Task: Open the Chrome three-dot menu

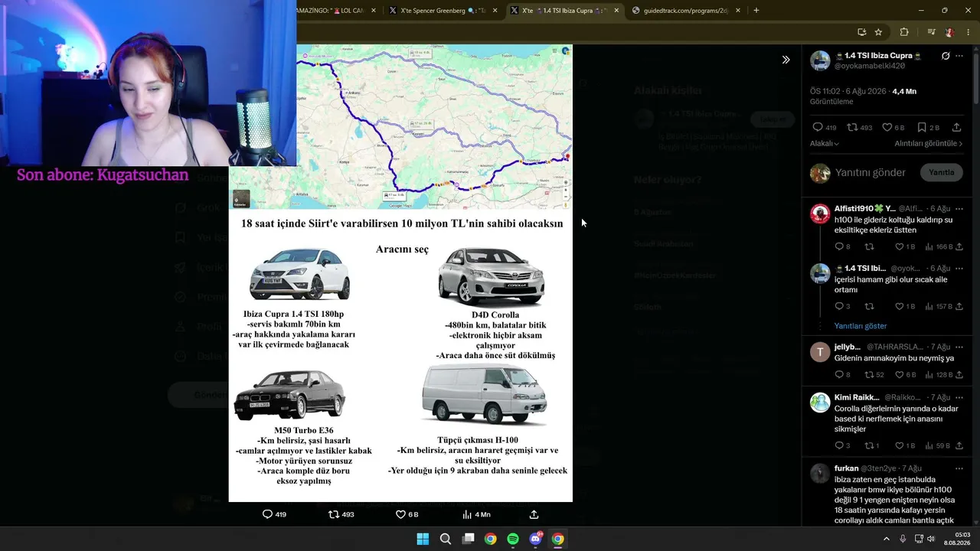Action: click(969, 32)
